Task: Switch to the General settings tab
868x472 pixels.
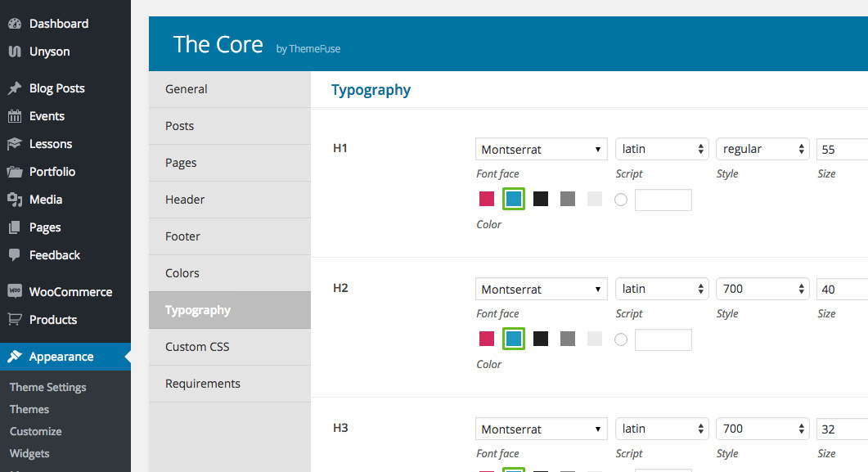Action: [230, 89]
